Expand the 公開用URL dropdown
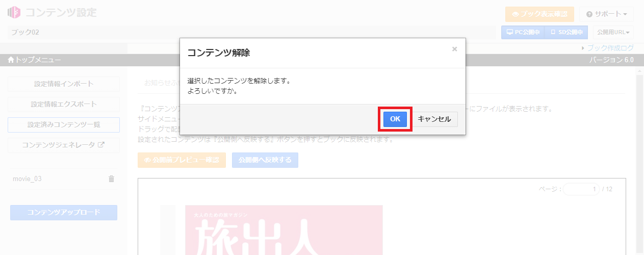The width and height of the screenshot is (644, 255). (613, 32)
